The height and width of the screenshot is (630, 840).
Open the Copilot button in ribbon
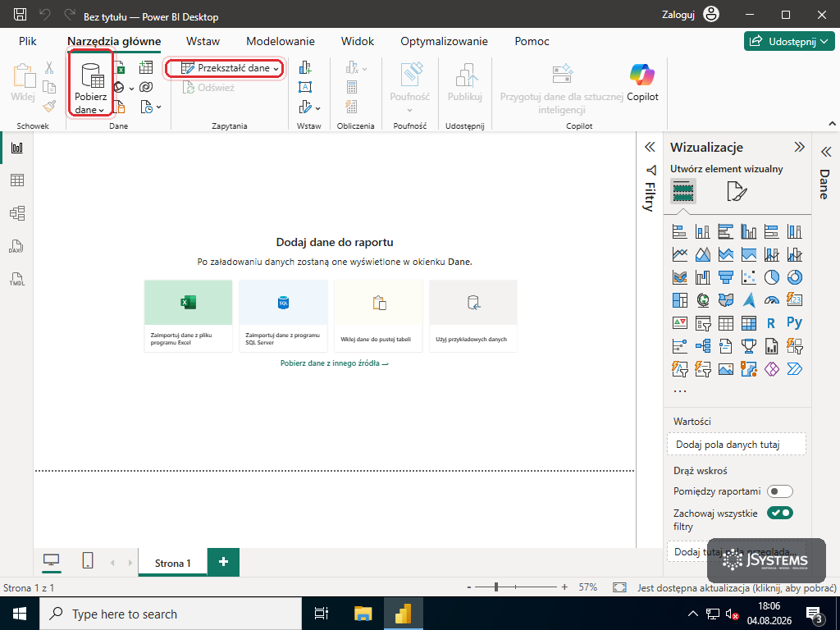click(x=642, y=82)
